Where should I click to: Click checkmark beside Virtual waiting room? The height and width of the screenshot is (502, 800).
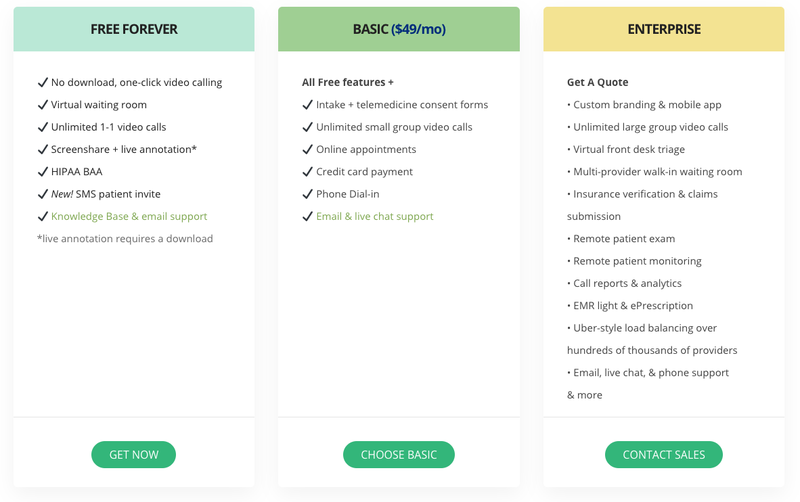click(43, 105)
